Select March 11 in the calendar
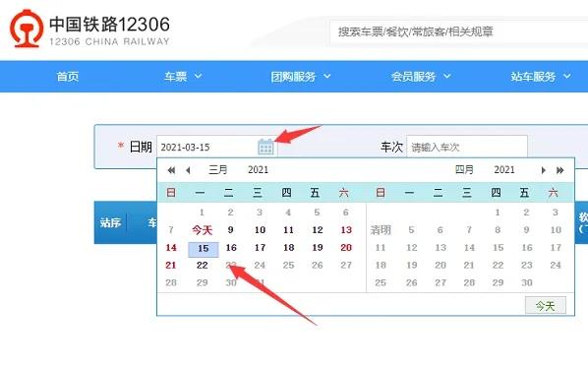Viewport: 588px width, 366px height. point(288,230)
